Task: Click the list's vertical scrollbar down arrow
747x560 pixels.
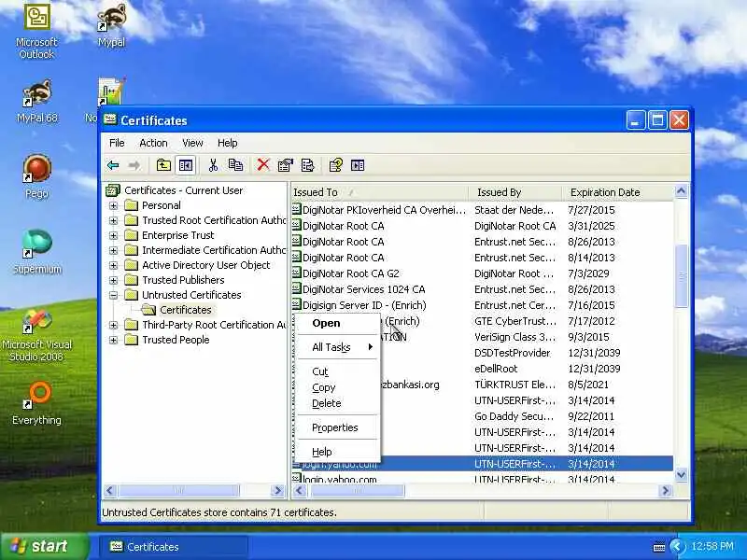Action: click(681, 474)
